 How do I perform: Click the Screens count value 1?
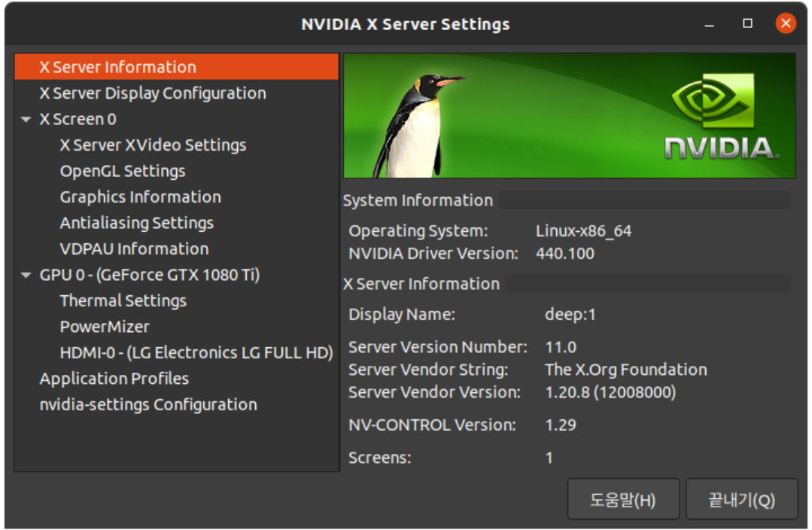(549, 458)
